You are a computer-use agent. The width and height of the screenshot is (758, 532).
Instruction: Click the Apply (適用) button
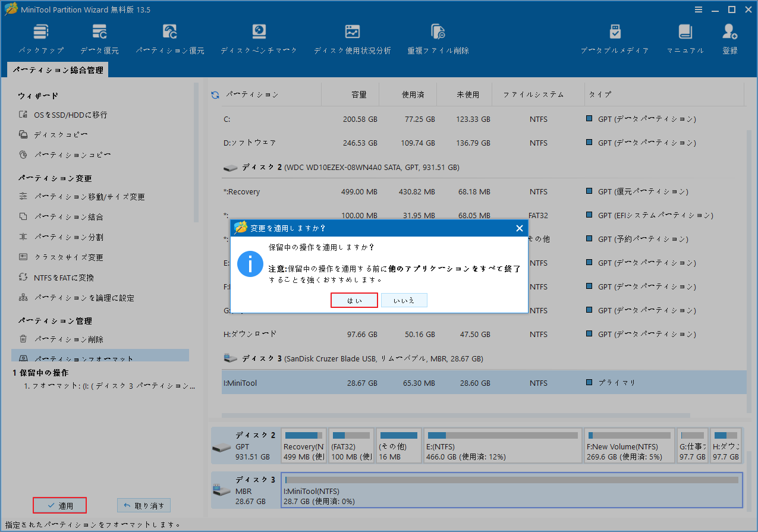click(x=59, y=505)
